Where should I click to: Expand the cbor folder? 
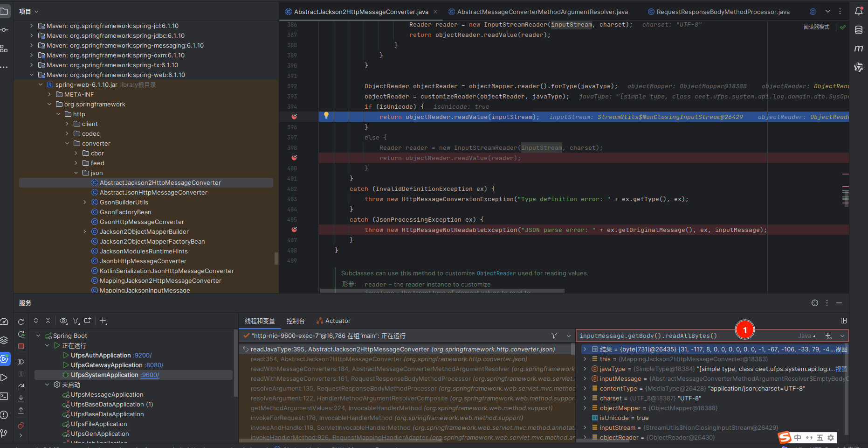pos(76,153)
